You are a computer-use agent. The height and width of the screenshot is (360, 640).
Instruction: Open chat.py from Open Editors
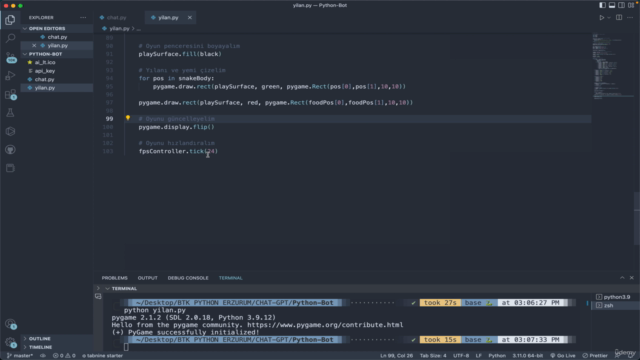pyautogui.click(x=57, y=37)
